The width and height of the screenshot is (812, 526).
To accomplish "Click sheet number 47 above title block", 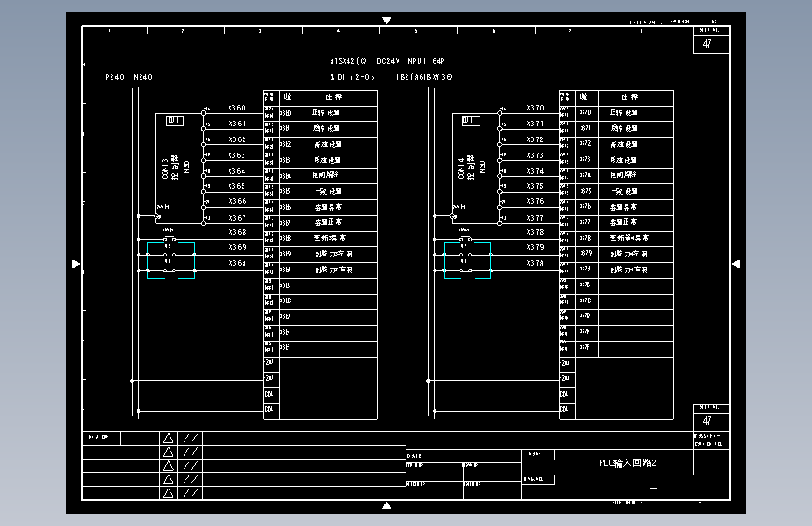I will click(707, 421).
